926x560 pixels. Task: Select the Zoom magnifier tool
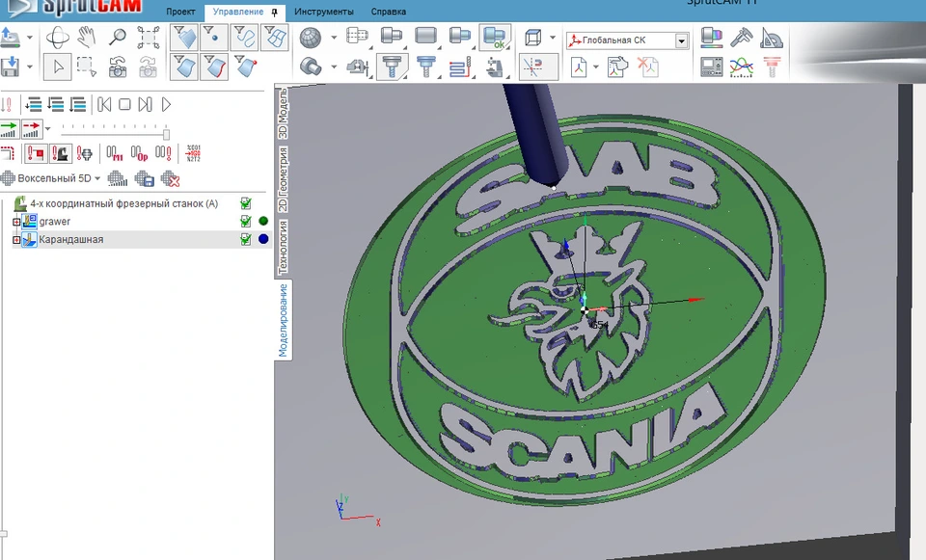pyautogui.click(x=118, y=38)
